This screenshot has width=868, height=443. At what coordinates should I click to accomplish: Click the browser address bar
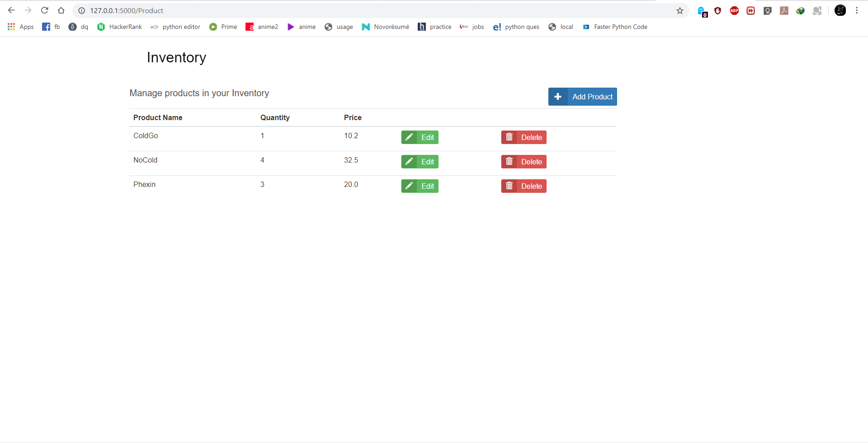tap(316, 10)
